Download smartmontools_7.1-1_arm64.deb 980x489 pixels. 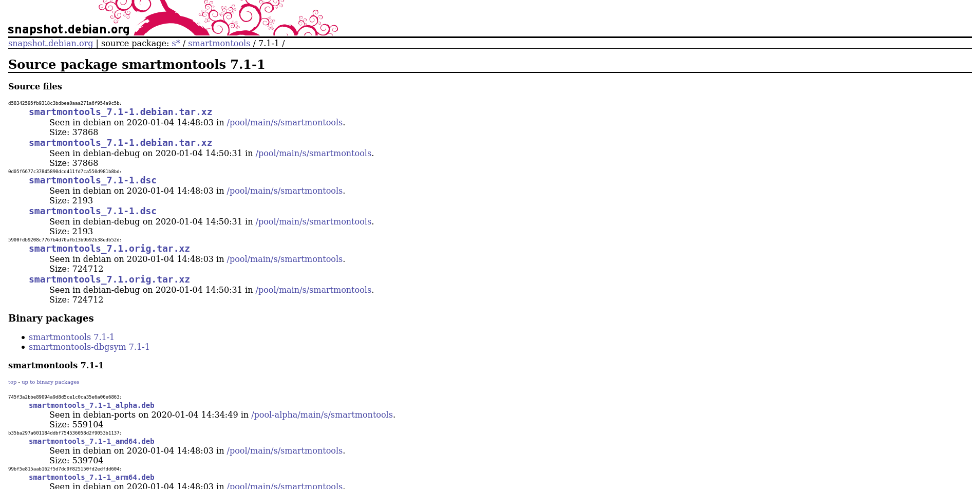click(91, 477)
